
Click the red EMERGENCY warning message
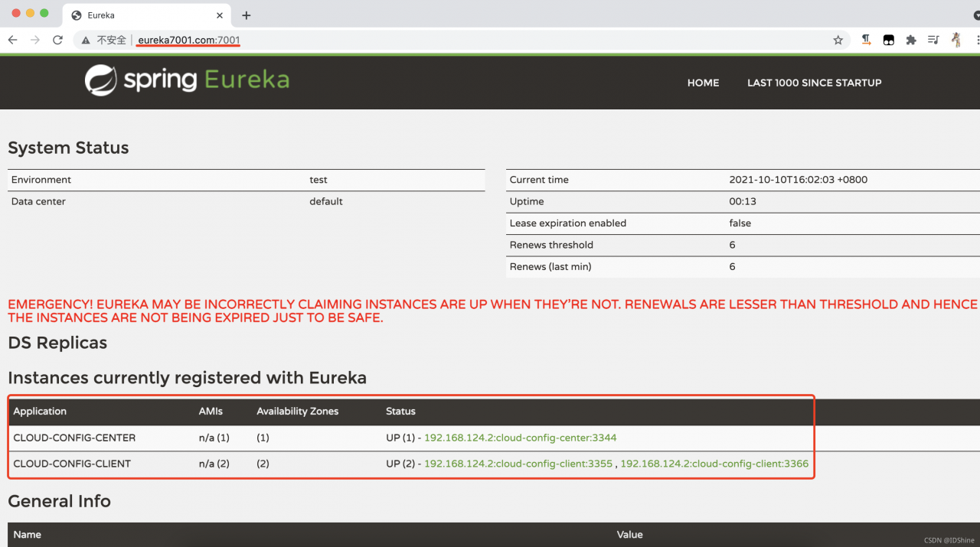492,311
